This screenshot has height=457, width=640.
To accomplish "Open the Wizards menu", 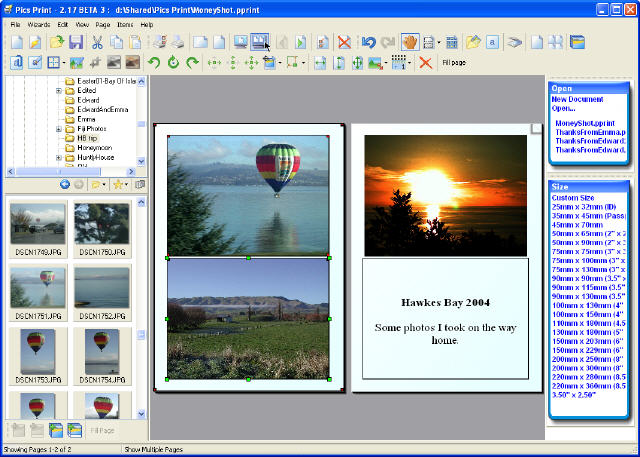I will tap(38, 23).
